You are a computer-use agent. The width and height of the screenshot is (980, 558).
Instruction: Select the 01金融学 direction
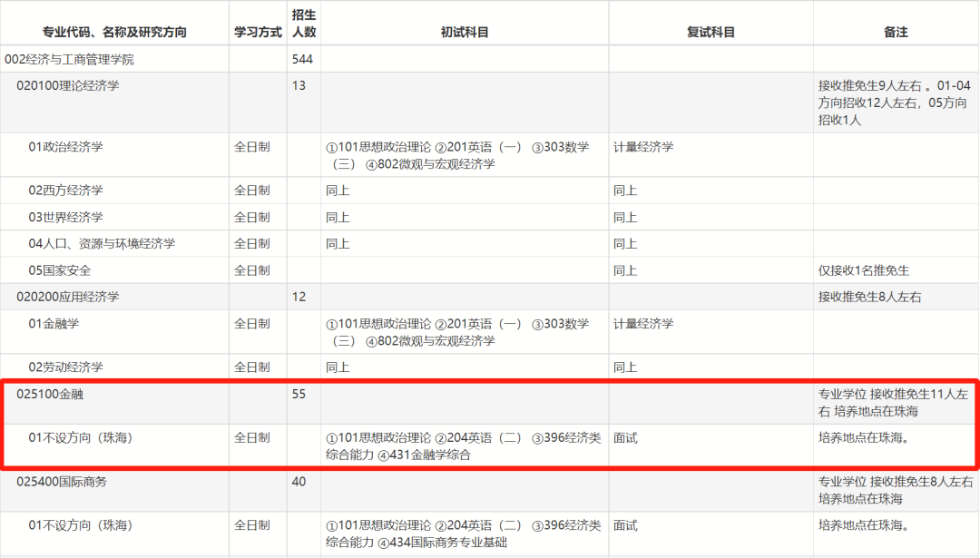(54, 324)
